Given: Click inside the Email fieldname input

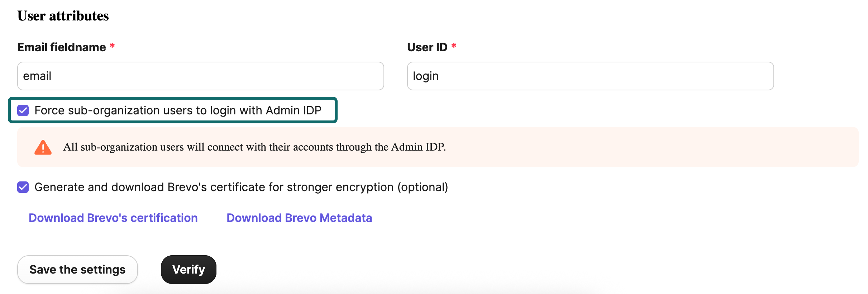Looking at the screenshot, I should (x=200, y=76).
